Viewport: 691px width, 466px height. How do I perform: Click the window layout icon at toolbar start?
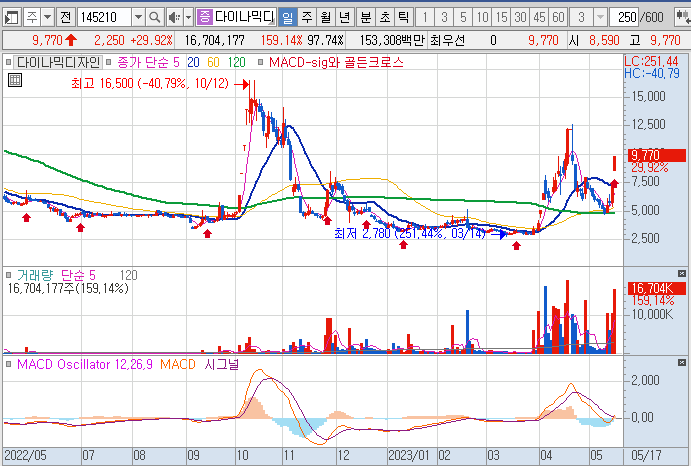click(11, 18)
